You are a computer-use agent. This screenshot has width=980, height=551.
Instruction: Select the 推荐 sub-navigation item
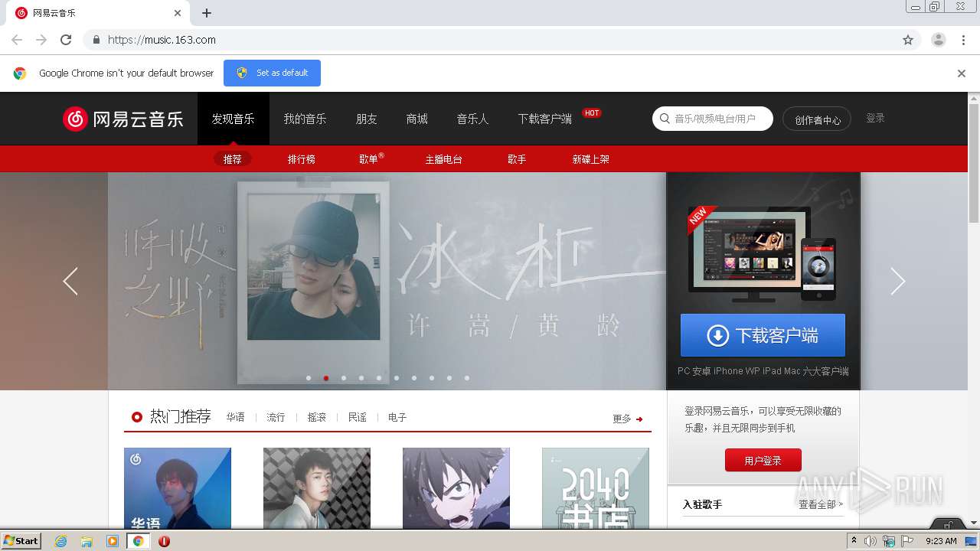(x=233, y=159)
